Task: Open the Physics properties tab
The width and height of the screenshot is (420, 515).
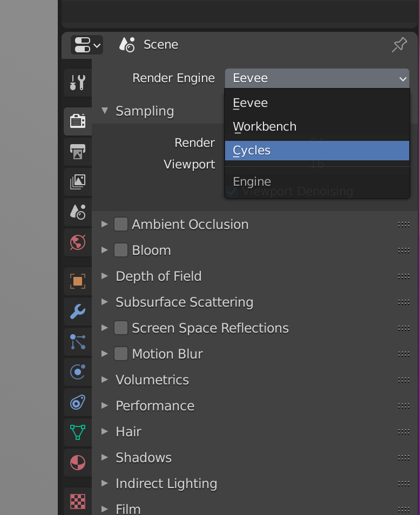Action: pos(78,372)
